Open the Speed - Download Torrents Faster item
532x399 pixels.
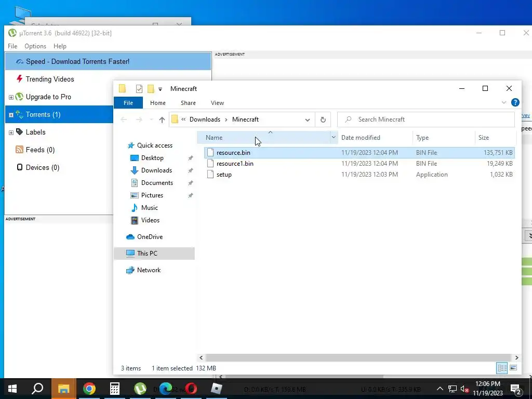[x=108, y=61]
